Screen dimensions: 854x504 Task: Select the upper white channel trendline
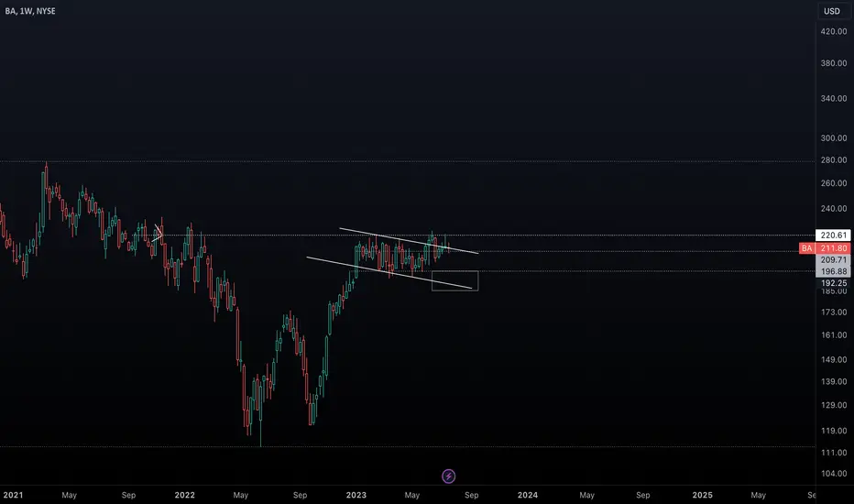point(409,240)
